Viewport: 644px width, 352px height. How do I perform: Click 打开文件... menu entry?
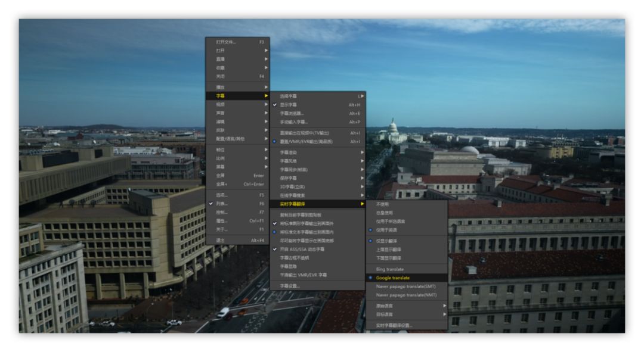(x=226, y=42)
